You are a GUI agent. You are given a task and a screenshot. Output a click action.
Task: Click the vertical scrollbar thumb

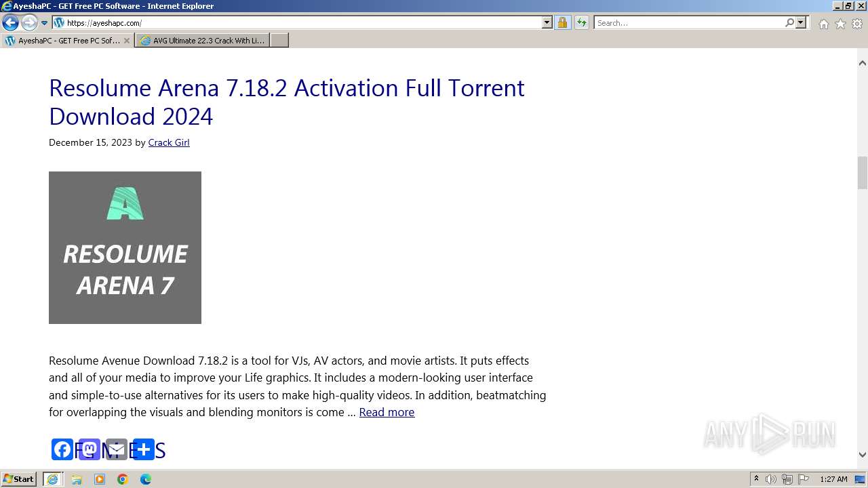862,173
